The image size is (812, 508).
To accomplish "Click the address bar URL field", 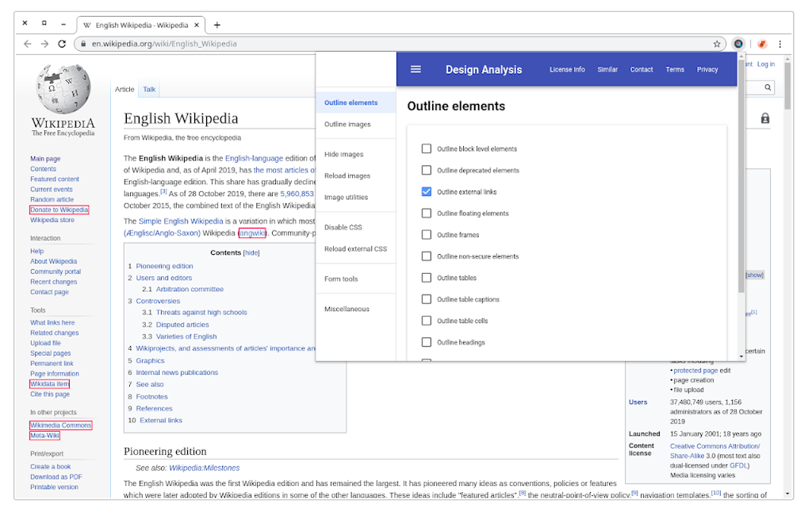I will click(399, 44).
